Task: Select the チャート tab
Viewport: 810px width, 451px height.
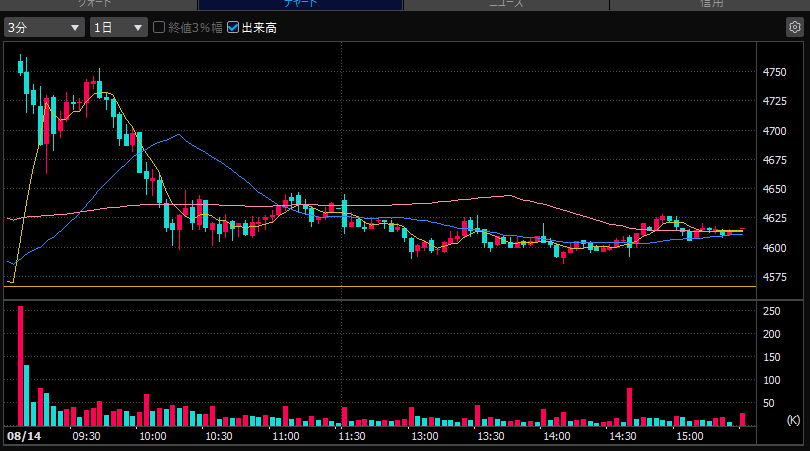Action: [300, 4]
